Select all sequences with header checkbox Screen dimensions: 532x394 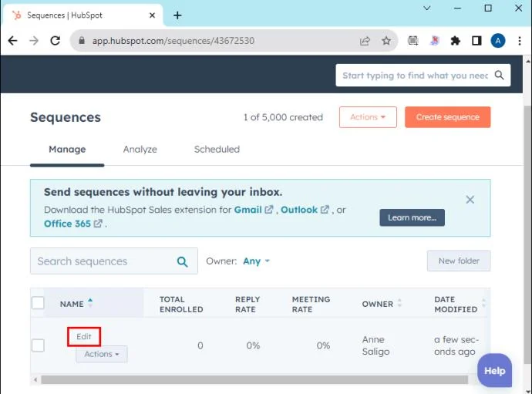click(38, 303)
